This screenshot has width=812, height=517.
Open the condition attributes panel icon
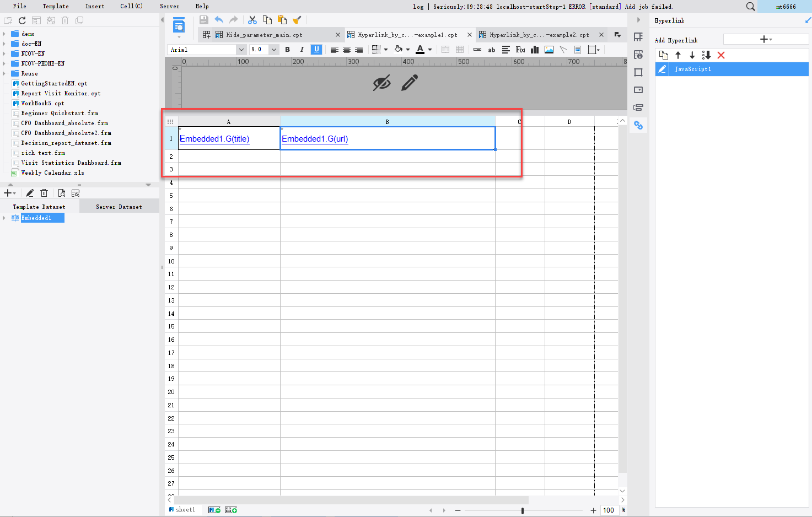638,107
